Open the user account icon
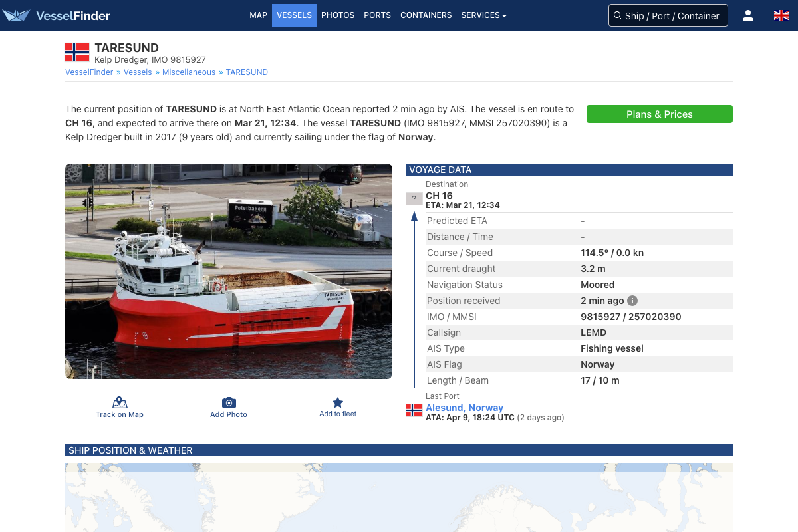Viewport: 798px width, 532px height. [748, 15]
